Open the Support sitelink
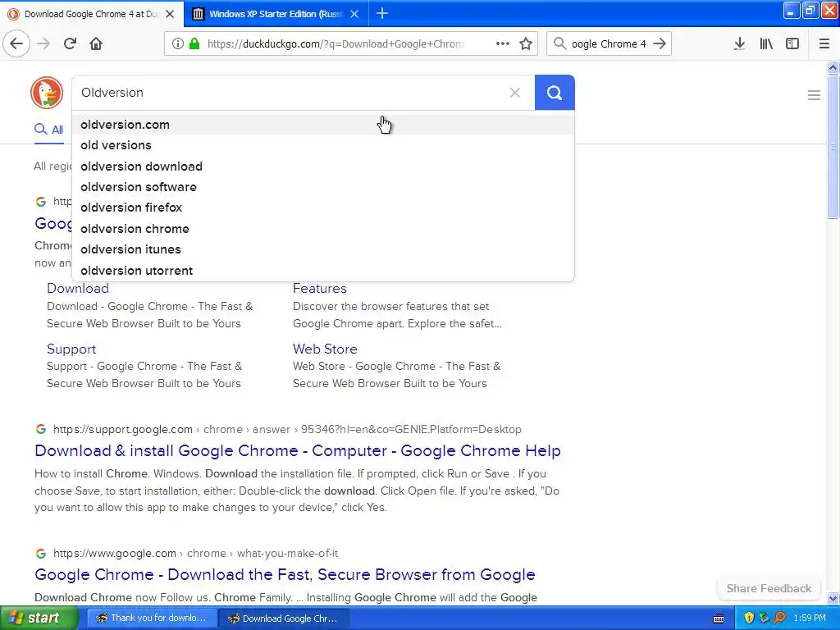 pos(71,349)
